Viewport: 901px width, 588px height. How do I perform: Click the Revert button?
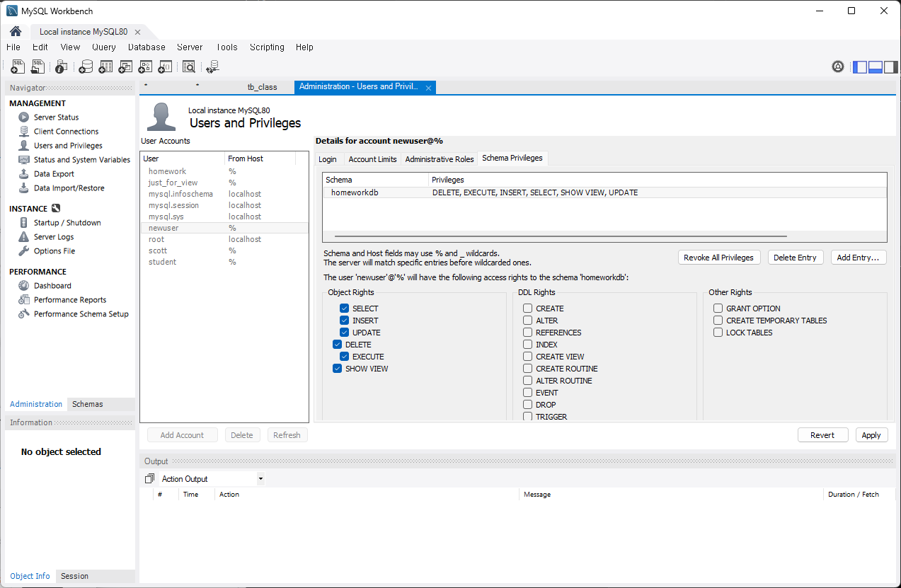(822, 435)
